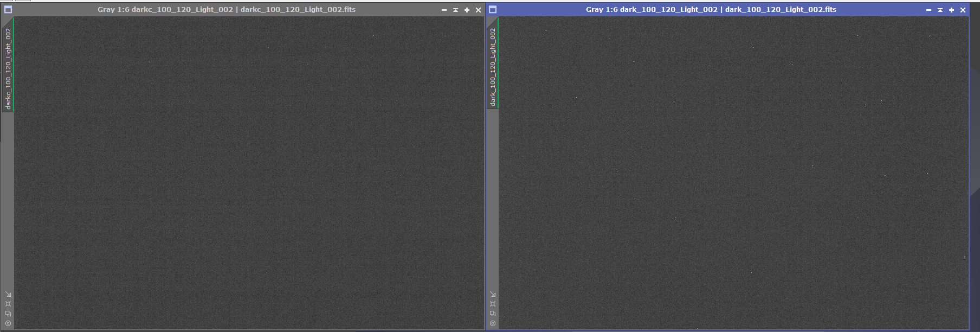Select the dark_100_120_Light_002 vertical view tab
This screenshot has height=332, width=980.
(492, 63)
